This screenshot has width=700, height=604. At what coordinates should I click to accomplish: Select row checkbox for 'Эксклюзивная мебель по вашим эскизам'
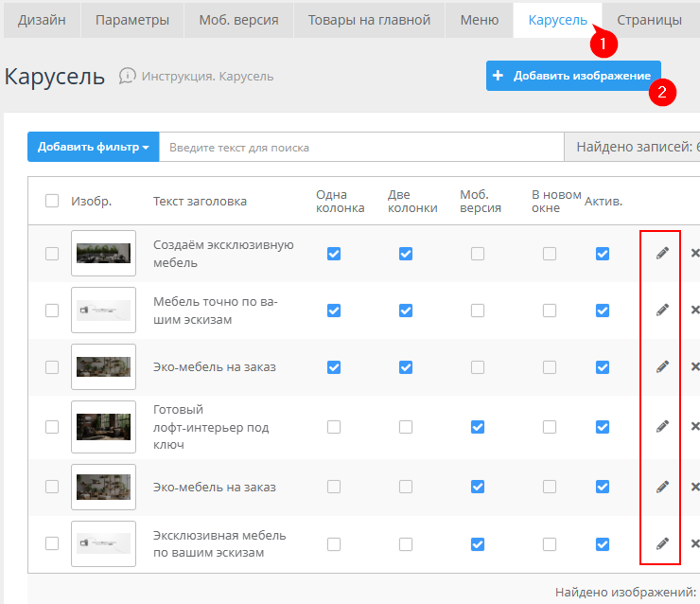(52, 543)
